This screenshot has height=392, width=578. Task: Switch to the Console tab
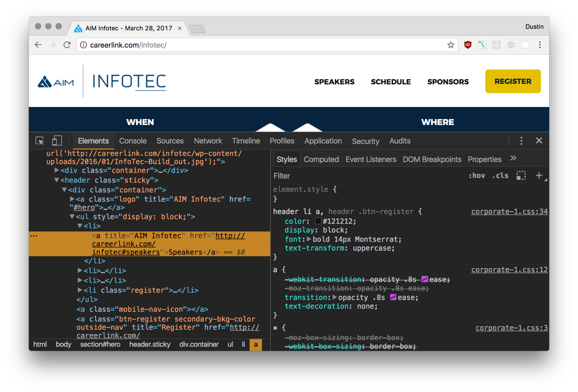pyautogui.click(x=133, y=141)
